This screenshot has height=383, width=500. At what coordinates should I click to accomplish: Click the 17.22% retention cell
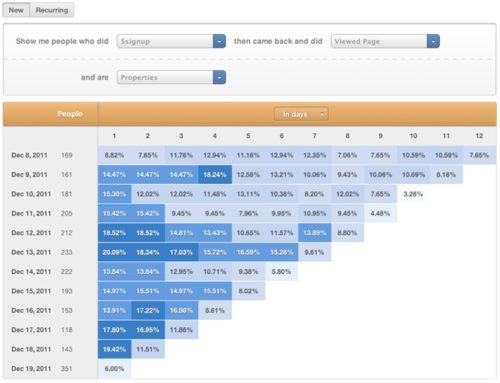[x=148, y=311]
